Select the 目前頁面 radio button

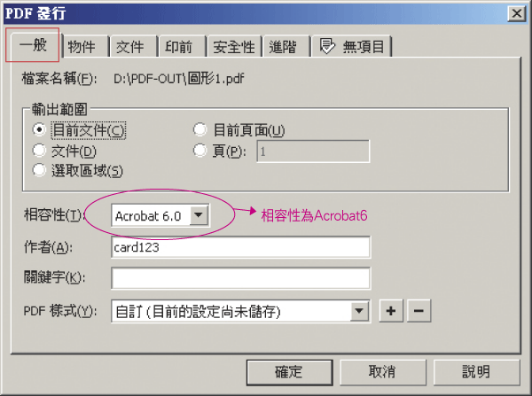pos(199,129)
